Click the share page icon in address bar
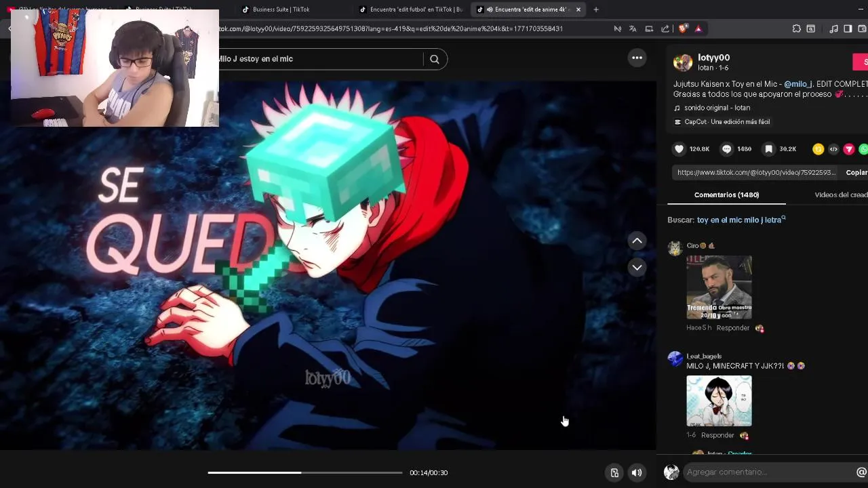Screen dimensions: 868x488 click(665, 28)
